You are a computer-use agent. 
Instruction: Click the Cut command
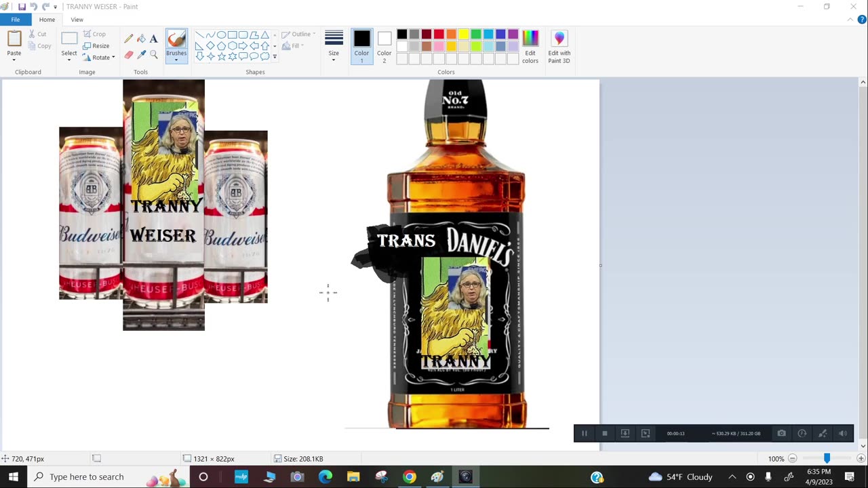point(38,34)
